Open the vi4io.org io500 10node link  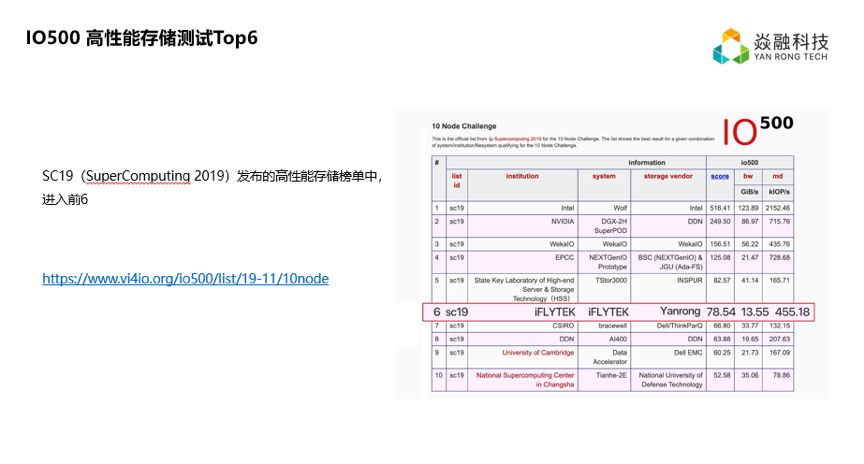tap(185, 279)
